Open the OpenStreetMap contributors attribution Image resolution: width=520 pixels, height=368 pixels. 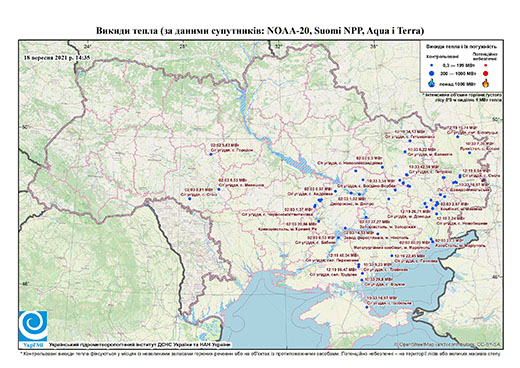[x=447, y=344]
